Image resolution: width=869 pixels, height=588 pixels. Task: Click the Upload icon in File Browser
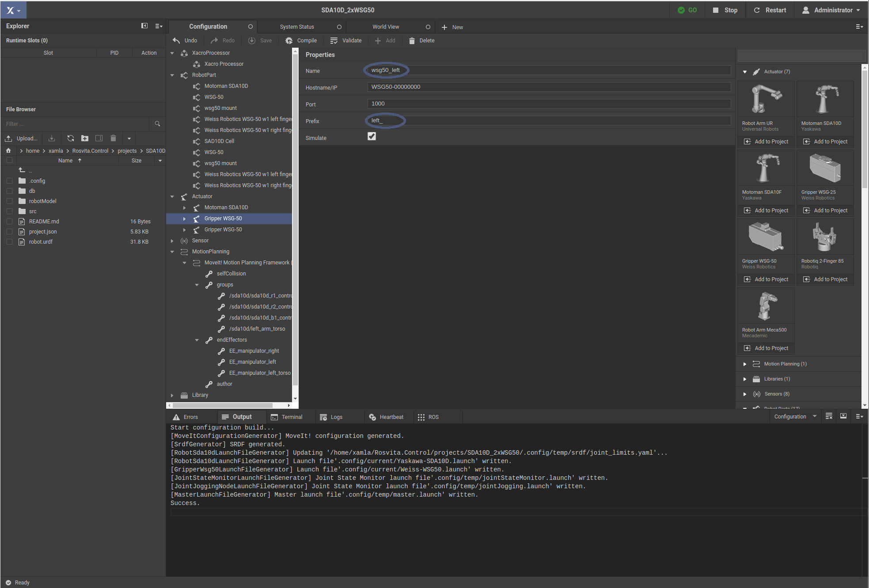pyautogui.click(x=8, y=139)
